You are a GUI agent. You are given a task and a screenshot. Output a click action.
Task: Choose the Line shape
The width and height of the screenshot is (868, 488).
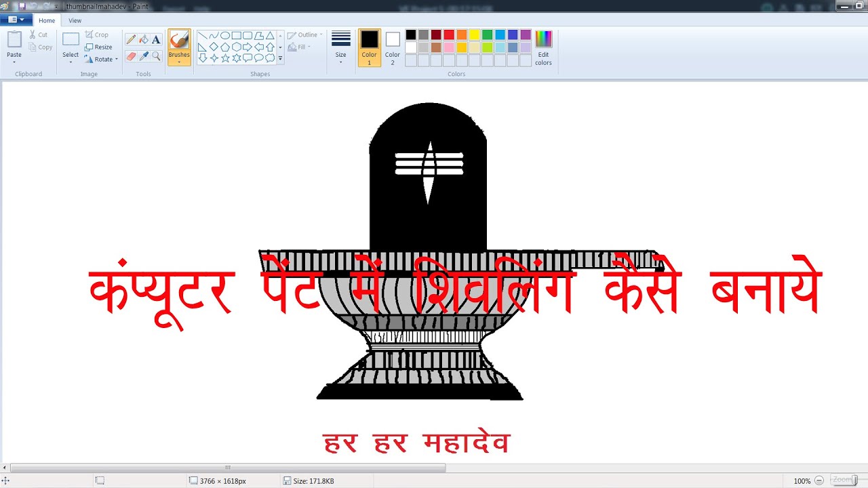click(202, 36)
